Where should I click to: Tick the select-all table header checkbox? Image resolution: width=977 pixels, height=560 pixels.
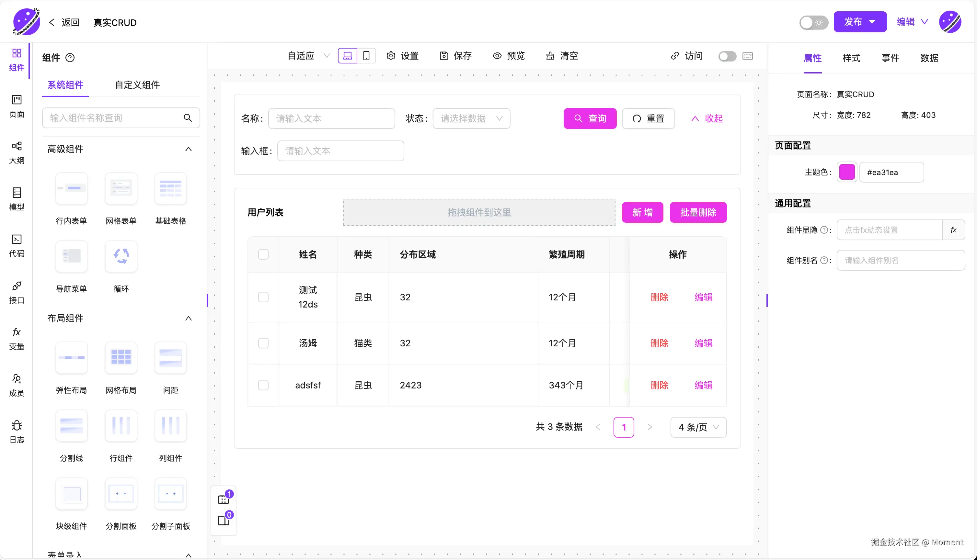pos(263,254)
